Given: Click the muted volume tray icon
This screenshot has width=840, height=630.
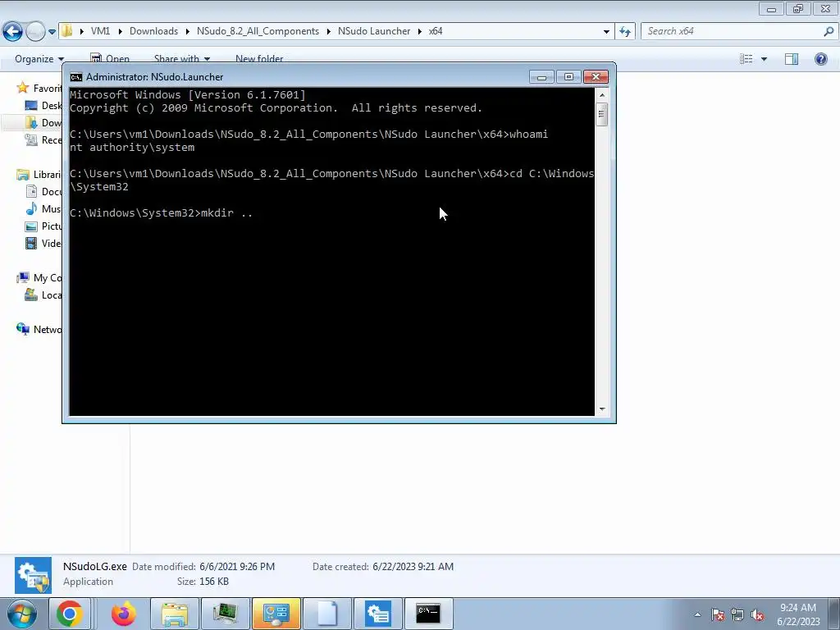Looking at the screenshot, I should coord(757,614).
